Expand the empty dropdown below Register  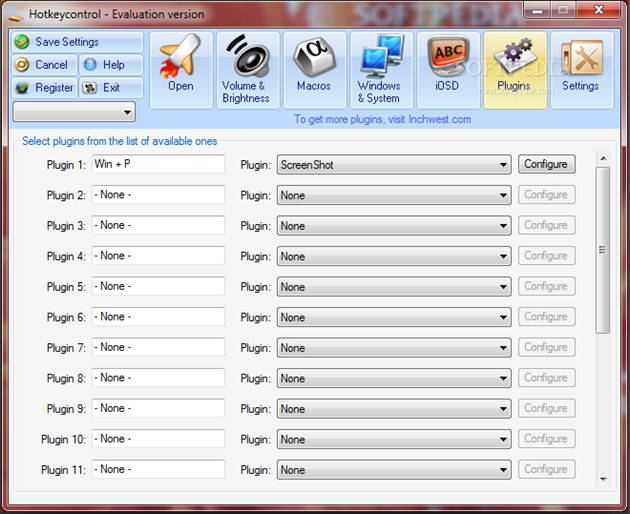74,112
